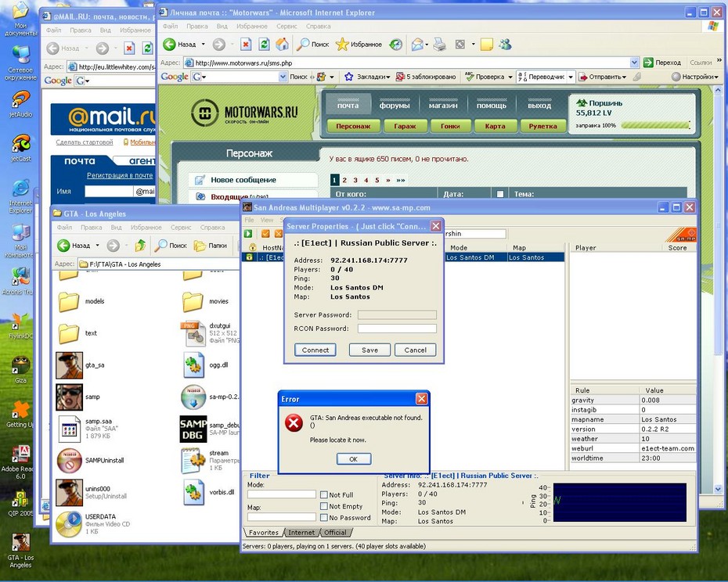Click Back arrow in Motorwars Internet Explorer
This screenshot has height=582, width=728.
coord(169,45)
